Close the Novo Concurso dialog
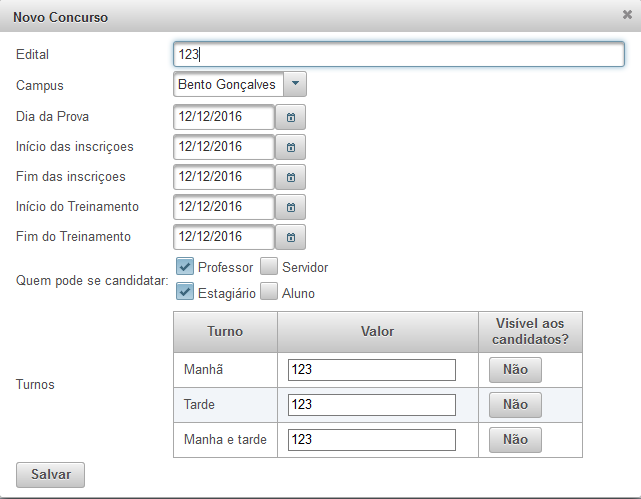 click(627, 15)
